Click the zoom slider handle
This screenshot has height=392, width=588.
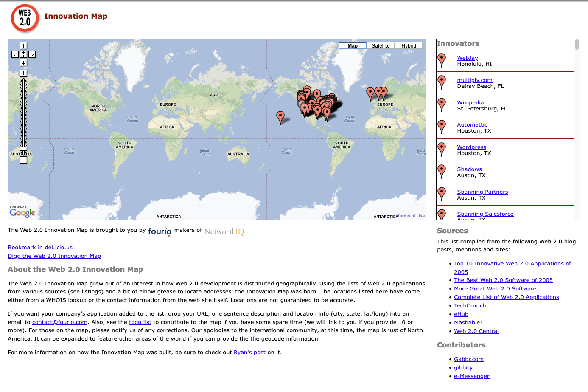(24, 149)
